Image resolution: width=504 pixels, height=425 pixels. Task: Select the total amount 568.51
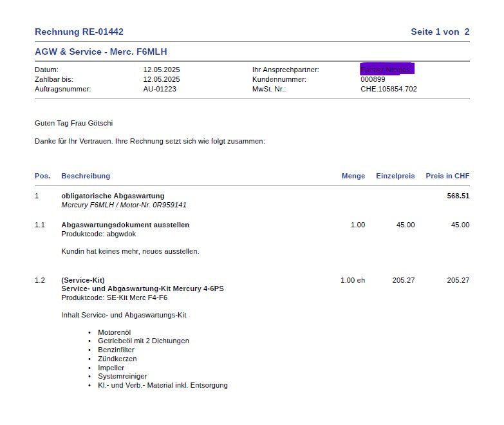point(458,196)
